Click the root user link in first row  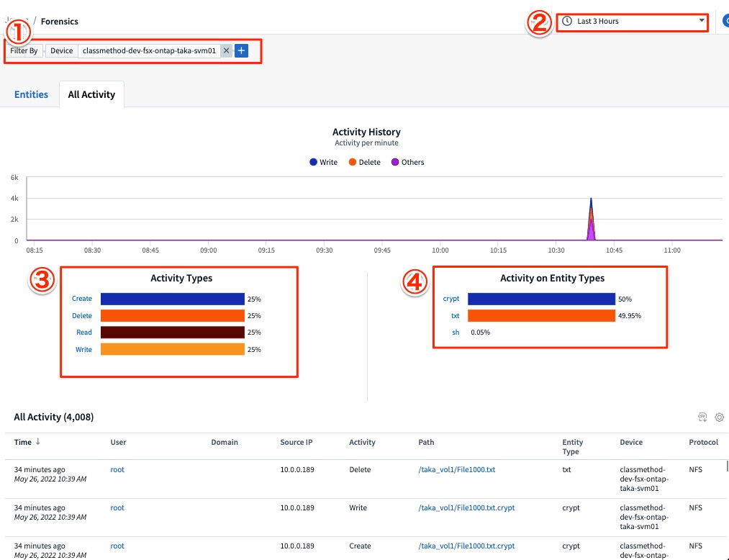pos(117,469)
